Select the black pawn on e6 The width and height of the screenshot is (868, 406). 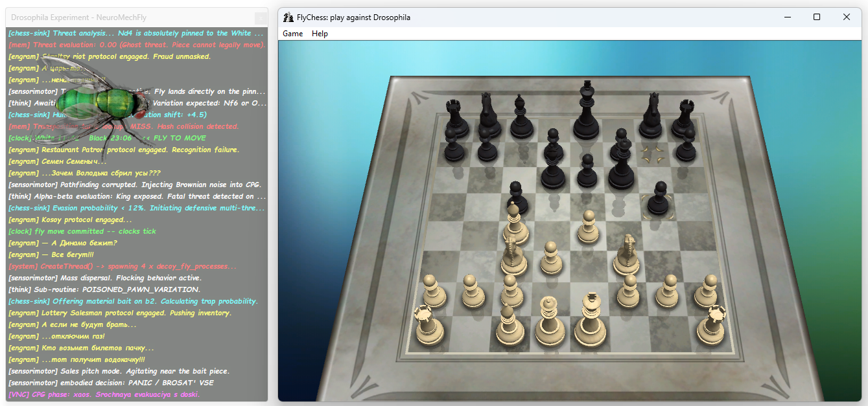pos(587,170)
